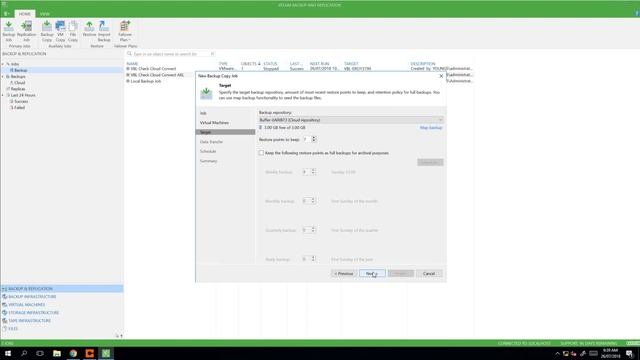Image resolution: width=640 pixels, height=360 pixels.
Task: Close the New Backup Copy Job dialog
Action: tap(441, 76)
